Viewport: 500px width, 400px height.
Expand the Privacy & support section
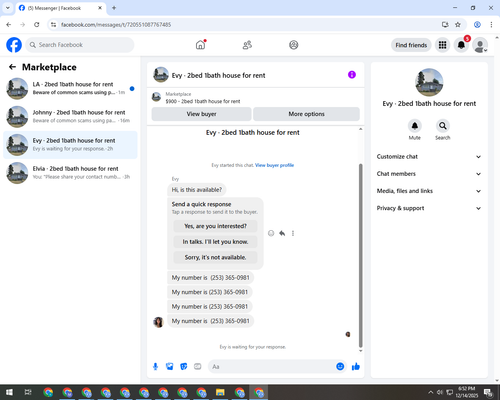(x=429, y=208)
